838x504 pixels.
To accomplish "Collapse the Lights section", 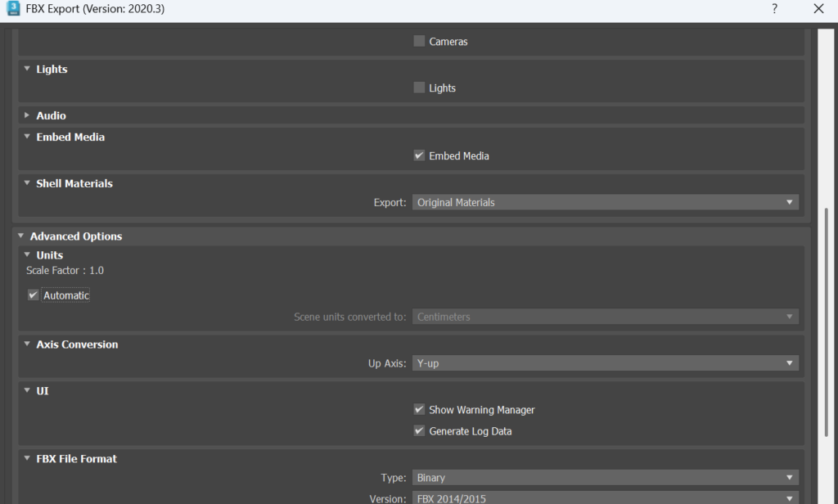I will click(x=27, y=69).
